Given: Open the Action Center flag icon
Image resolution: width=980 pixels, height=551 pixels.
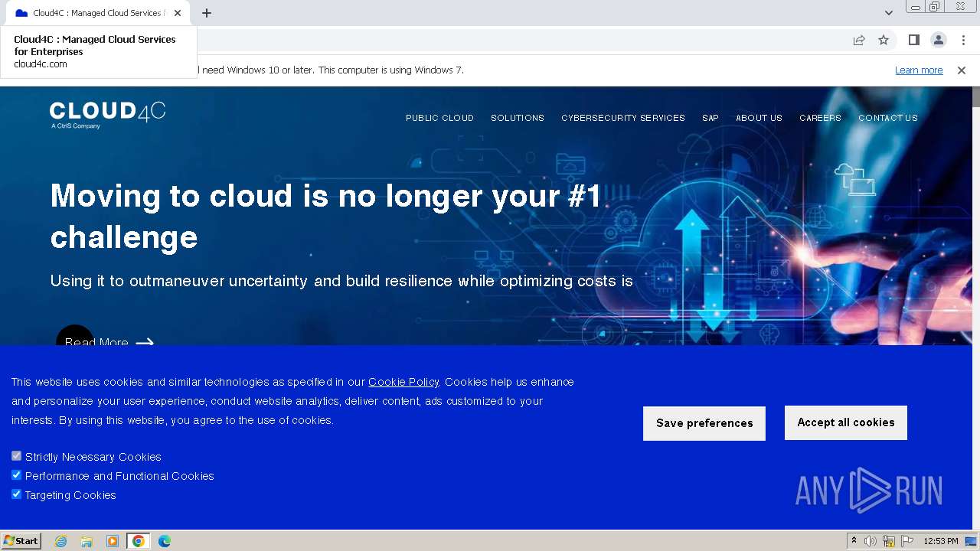Looking at the screenshot, I should point(907,541).
